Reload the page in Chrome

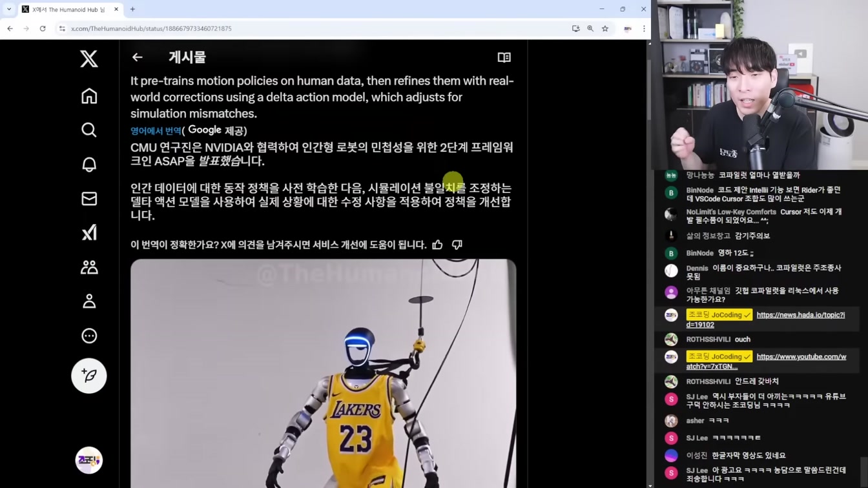[x=43, y=28]
